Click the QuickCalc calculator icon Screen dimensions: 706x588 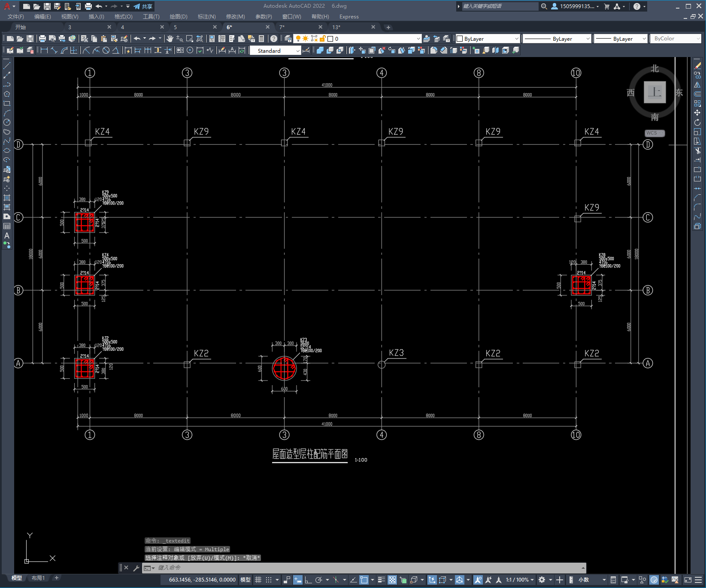(262, 39)
